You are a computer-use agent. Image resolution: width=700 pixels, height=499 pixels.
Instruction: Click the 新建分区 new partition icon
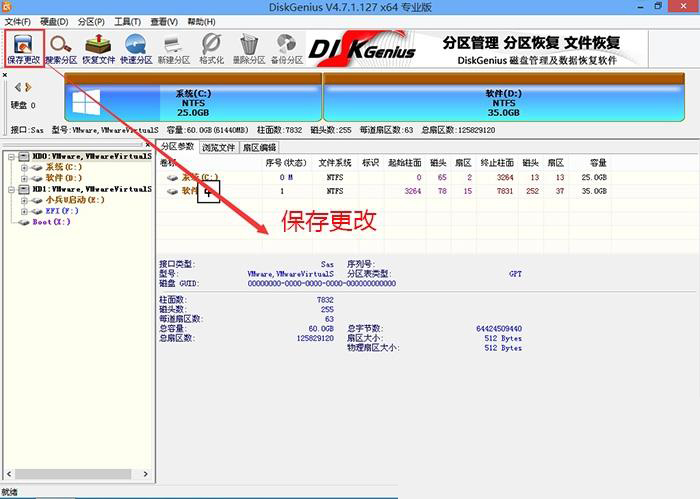pyautogui.click(x=173, y=47)
